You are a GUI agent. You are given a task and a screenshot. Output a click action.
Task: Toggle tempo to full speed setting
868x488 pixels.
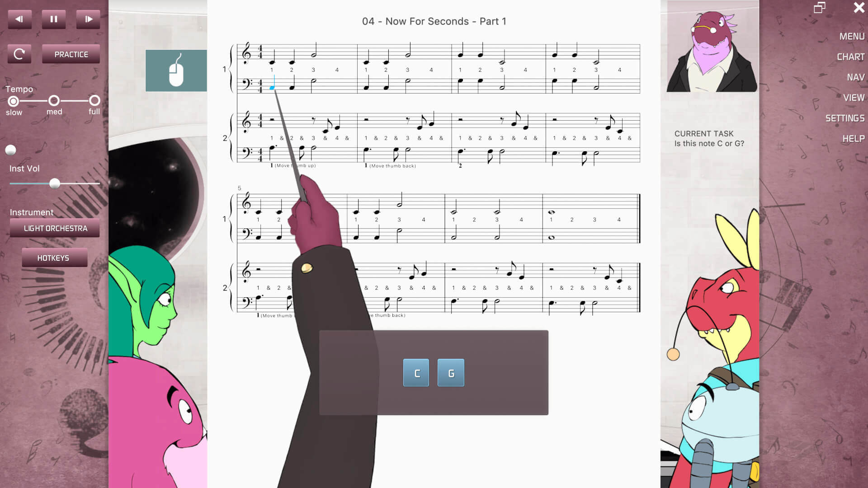pos(95,100)
